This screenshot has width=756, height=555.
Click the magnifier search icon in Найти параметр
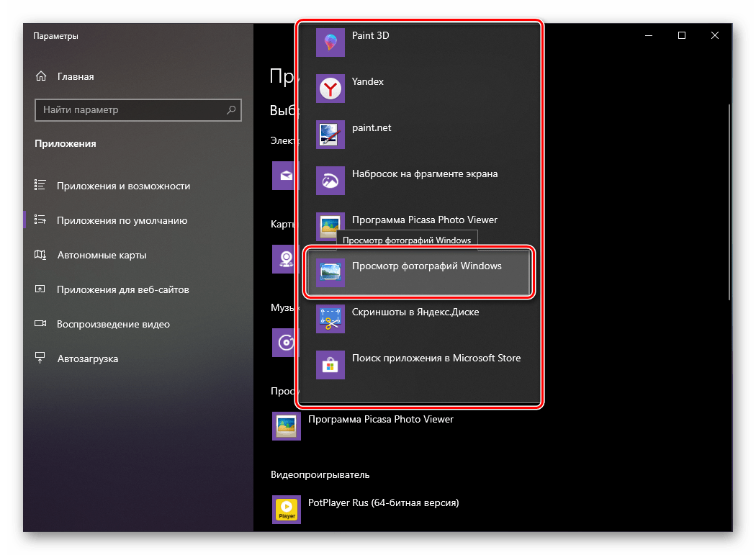point(231,109)
